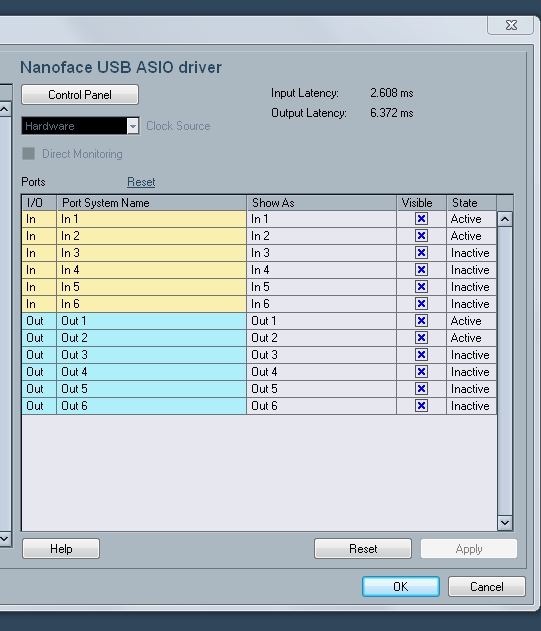Click Port System Name cell 'In 4'
Viewport: 541px width, 631px height.
[151, 270]
